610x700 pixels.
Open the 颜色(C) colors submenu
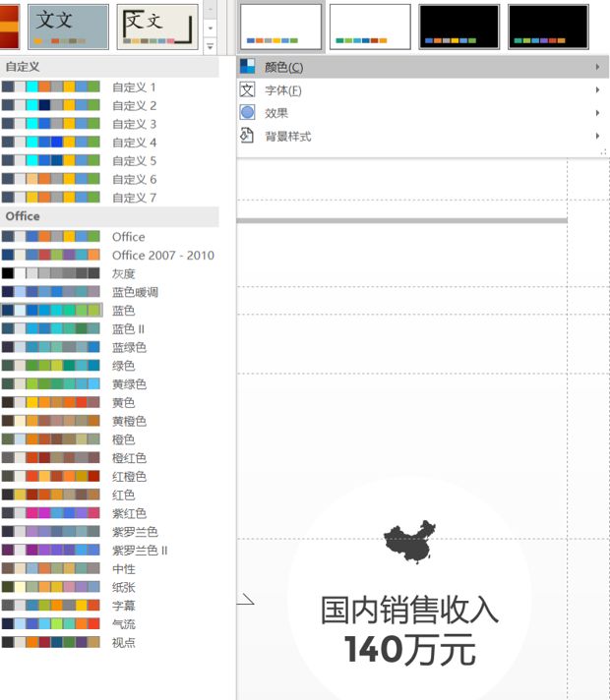point(423,67)
